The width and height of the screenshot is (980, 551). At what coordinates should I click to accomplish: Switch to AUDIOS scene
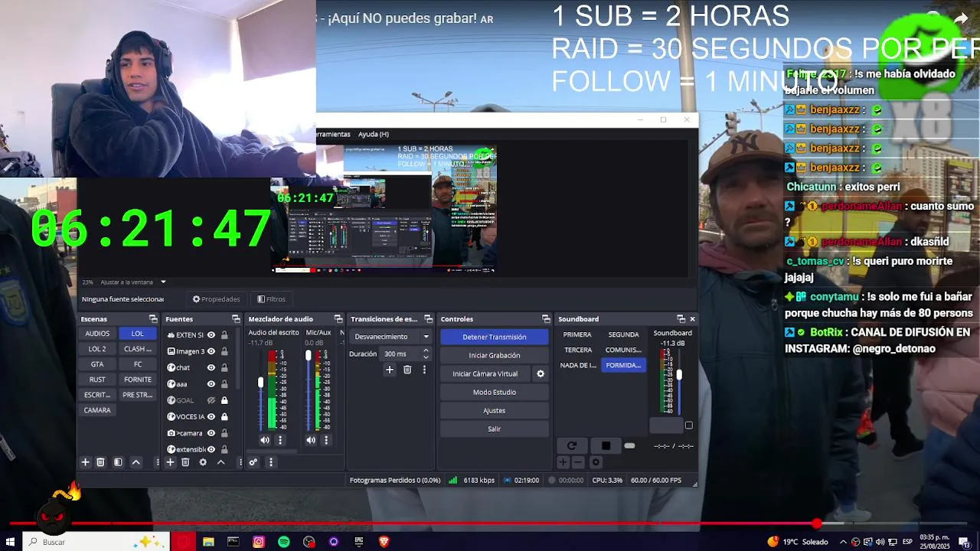(x=97, y=334)
